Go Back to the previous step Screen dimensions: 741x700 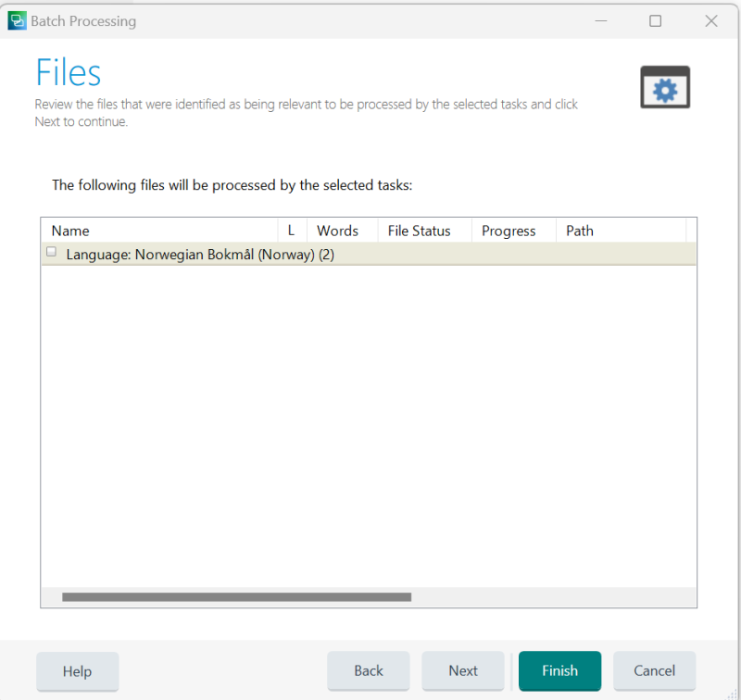click(368, 670)
